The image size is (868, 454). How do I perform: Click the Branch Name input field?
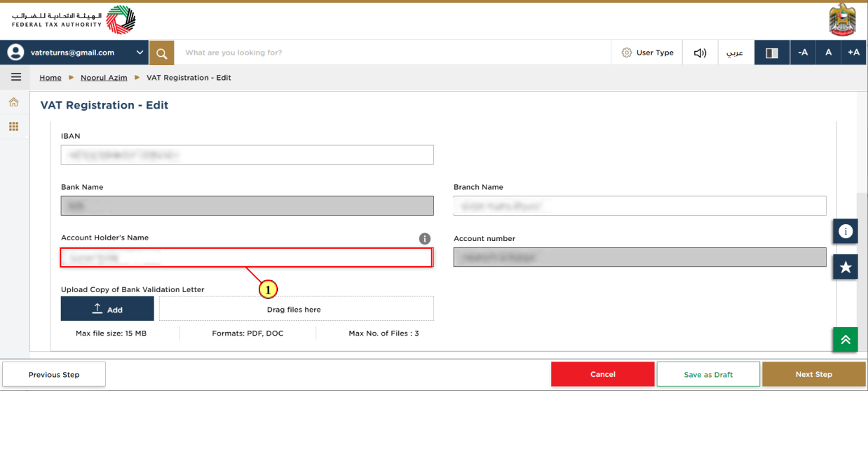pyautogui.click(x=639, y=206)
